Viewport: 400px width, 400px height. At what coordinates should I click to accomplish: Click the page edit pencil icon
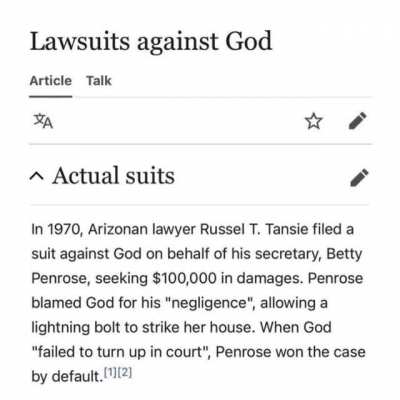tap(358, 121)
